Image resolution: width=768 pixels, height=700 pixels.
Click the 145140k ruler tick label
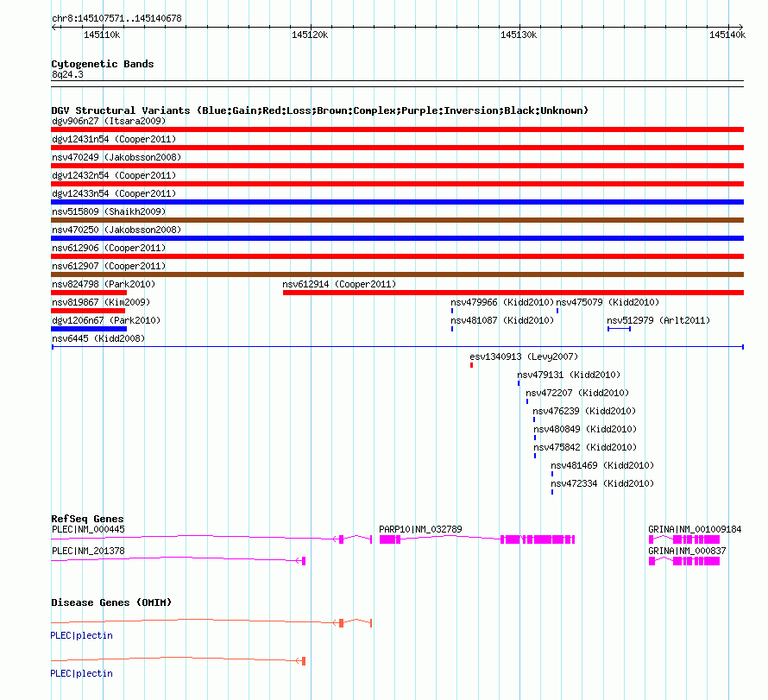point(727,35)
